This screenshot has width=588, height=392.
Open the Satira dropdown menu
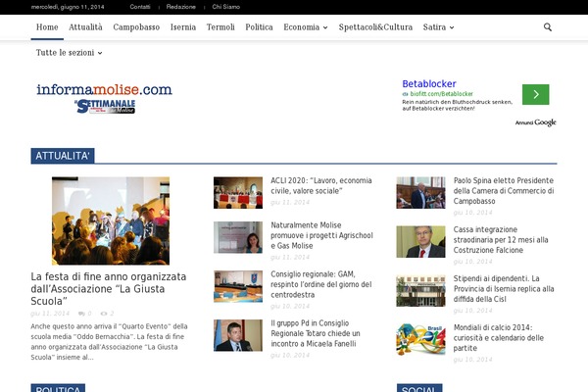[x=438, y=27]
